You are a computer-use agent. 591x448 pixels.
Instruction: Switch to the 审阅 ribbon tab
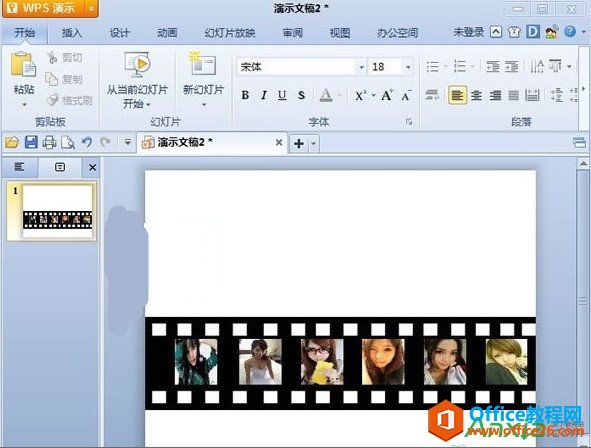point(292,33)
